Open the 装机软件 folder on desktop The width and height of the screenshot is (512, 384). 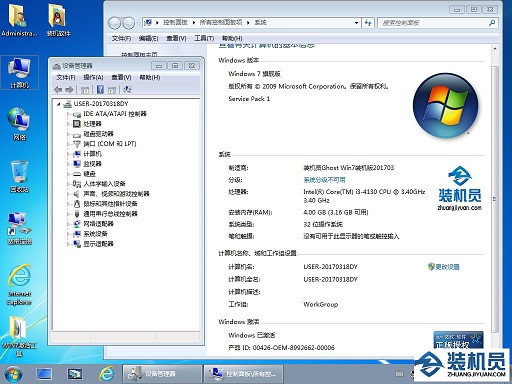click(x=58, y=19)
